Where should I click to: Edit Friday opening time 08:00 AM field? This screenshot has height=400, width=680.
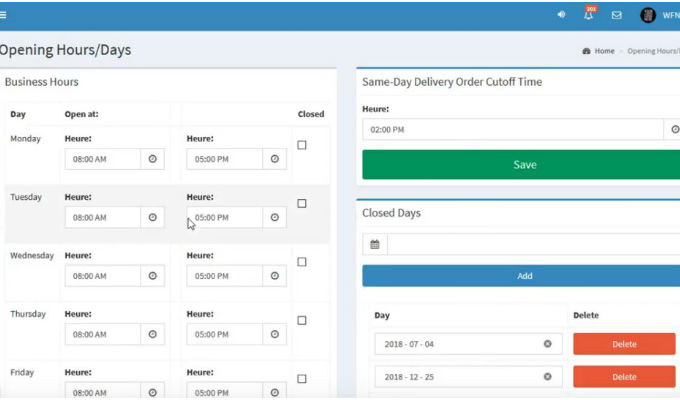(x=103, y=392)
